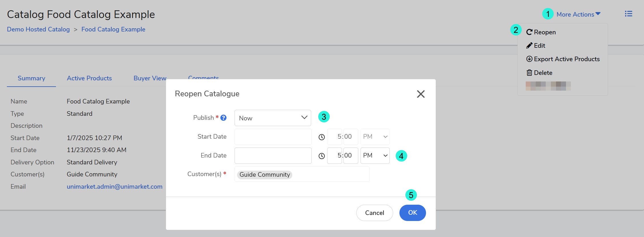Click the Start Date clock icon
This screenshot has width=644, height=237.
pyautogui.click(x=321, y=137)
